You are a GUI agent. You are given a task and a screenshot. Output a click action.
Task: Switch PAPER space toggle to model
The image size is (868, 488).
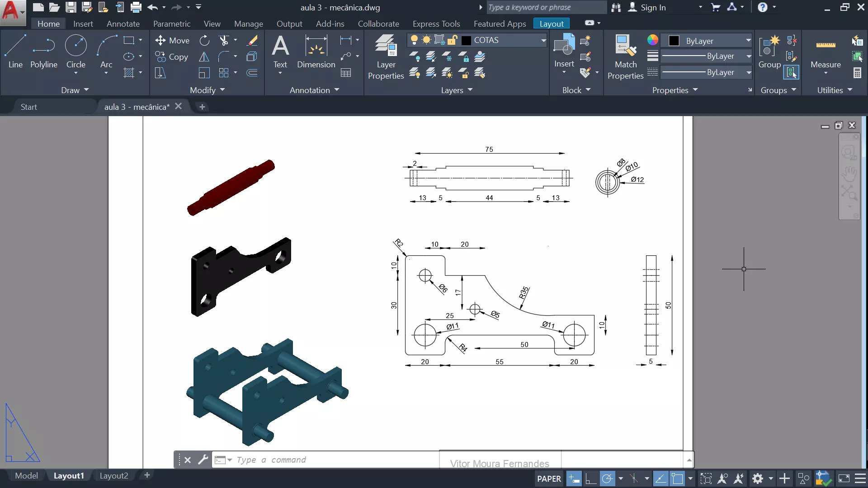tap(549, 479)
